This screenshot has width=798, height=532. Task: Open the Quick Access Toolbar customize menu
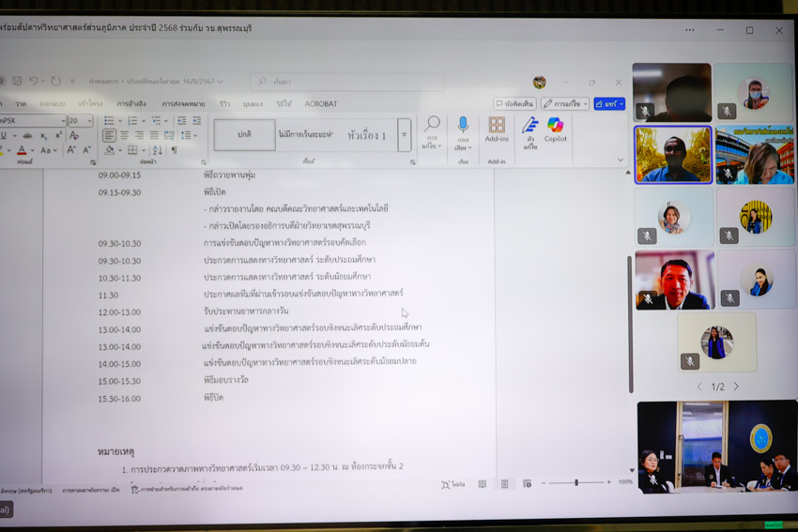click(72, 82)
